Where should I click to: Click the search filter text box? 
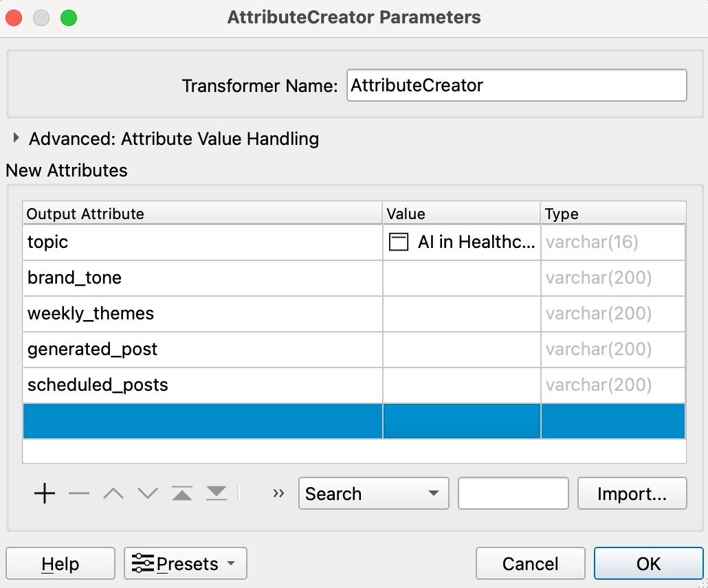point(513,493)
